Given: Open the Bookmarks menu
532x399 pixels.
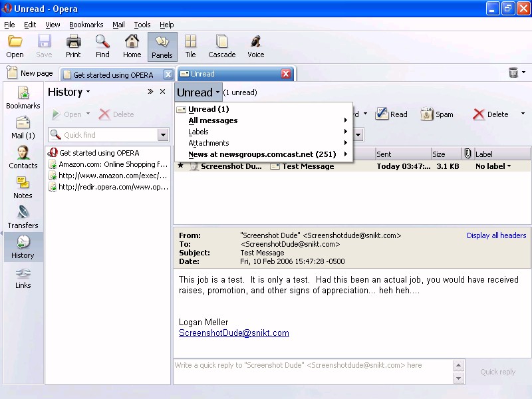Looking at the screenshot, I should click(x=86, y=25).
